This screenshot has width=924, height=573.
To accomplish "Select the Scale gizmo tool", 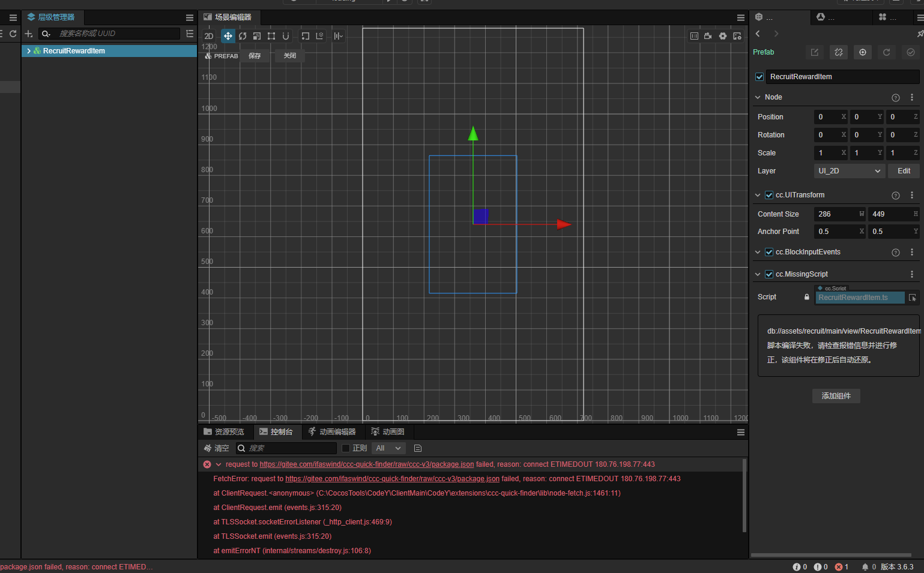I will tap(257, 36).
